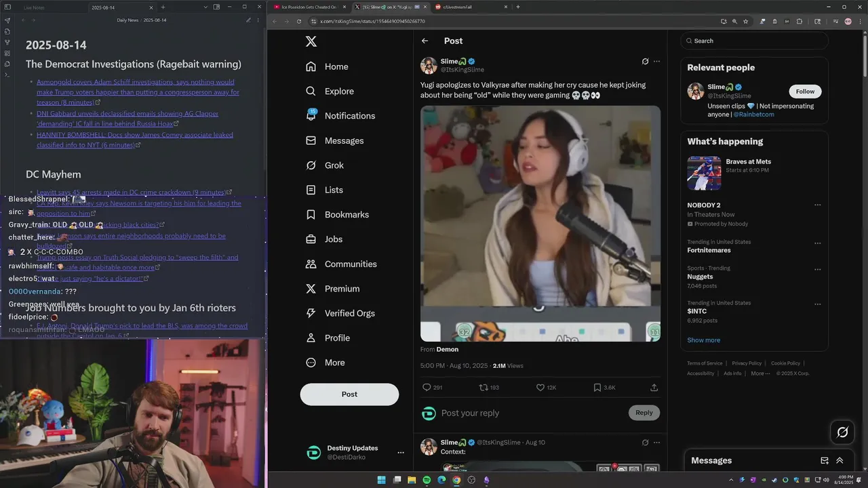Image resolution: width=868 pixels, height=488 pixels.
Task: Open Explore in X sidebar
Action: [x=330, y=91]
